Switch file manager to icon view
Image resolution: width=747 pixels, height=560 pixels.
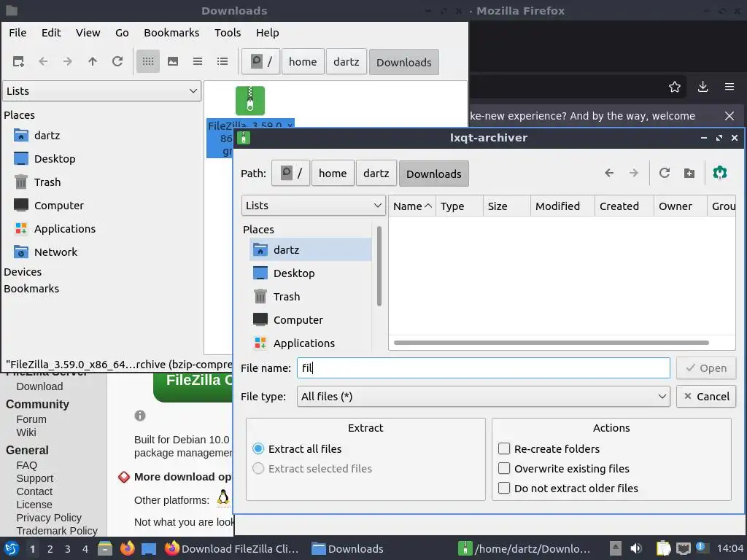(x=148, y=61)
